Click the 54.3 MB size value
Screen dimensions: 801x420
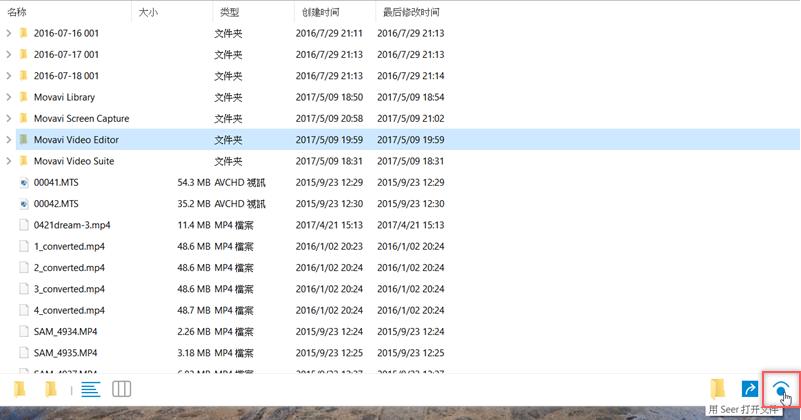click(x=194, y=182)
